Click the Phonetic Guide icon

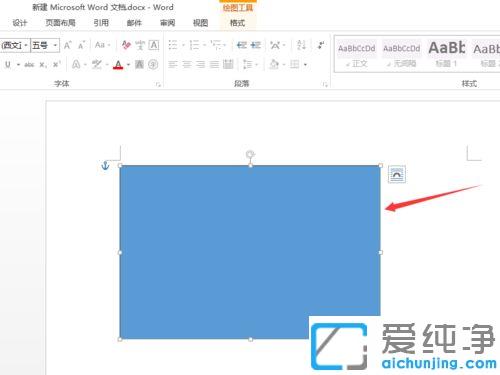click(140, 45)
